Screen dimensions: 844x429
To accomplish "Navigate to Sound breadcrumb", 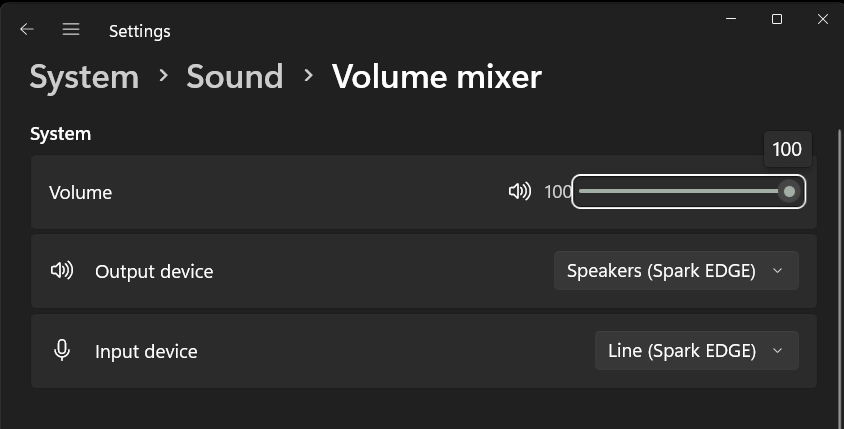I will pyautogui.click(x=235, y=76).
